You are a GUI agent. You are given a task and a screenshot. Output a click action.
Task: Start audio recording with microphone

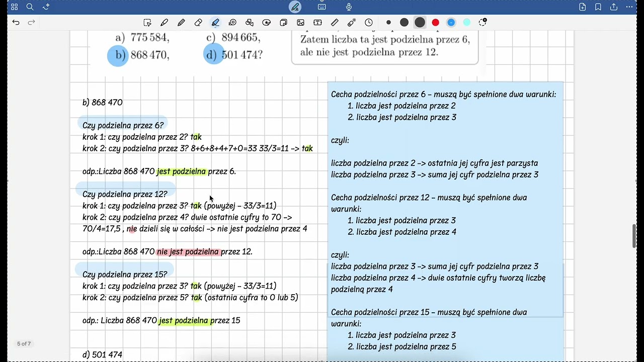click(349, 7)
